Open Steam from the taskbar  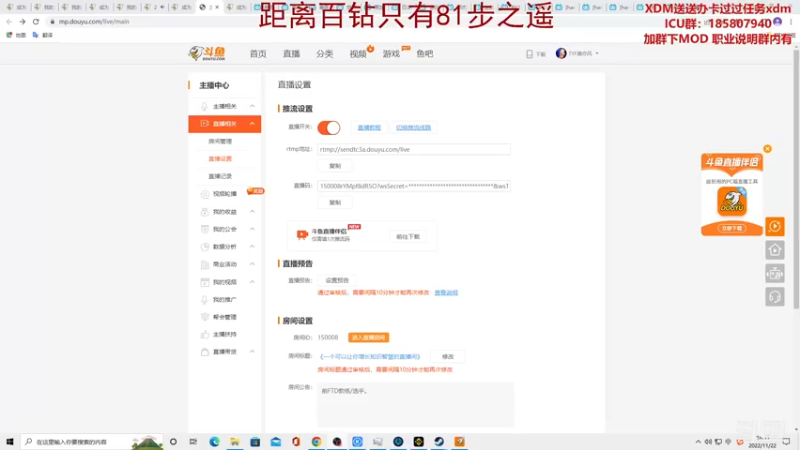coord(439,441)
